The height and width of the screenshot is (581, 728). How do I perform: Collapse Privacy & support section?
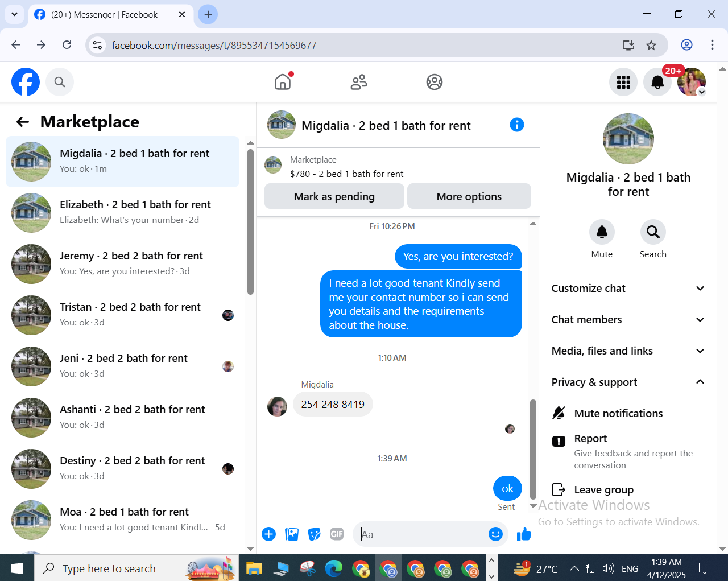click(628, 382)
